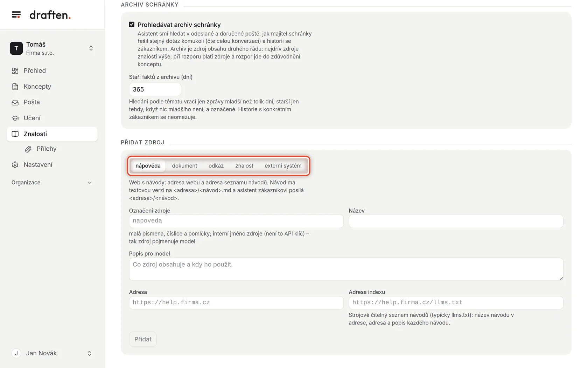The height and width of the screenshot is (368, 588).
Task: Open Nastavení gear icon
Action: pos(15,165)
